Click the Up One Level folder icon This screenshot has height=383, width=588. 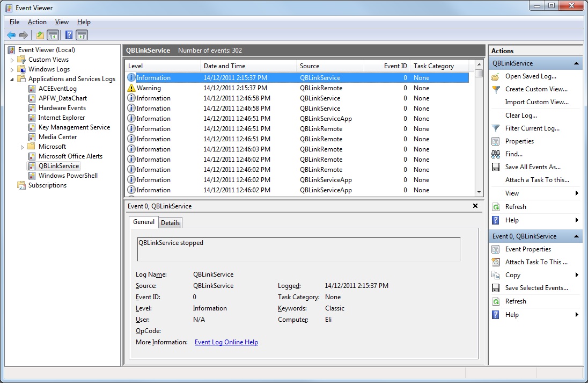point(40,35)
